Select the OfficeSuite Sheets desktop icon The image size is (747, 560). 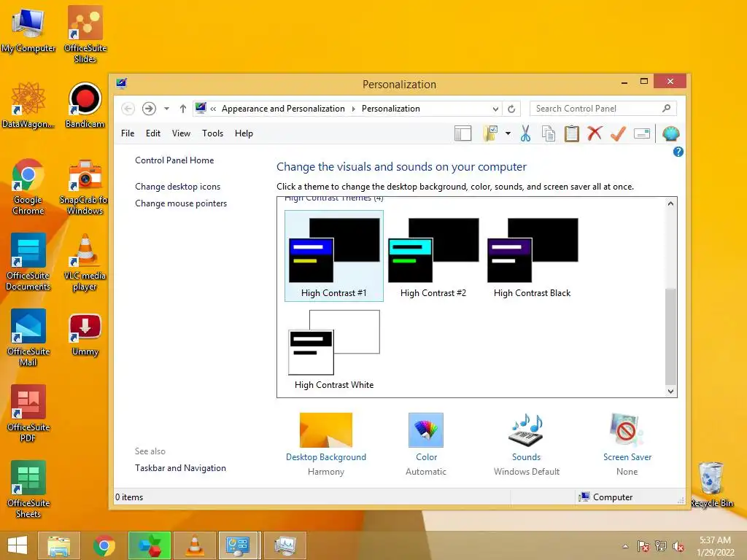pos(28,489)
